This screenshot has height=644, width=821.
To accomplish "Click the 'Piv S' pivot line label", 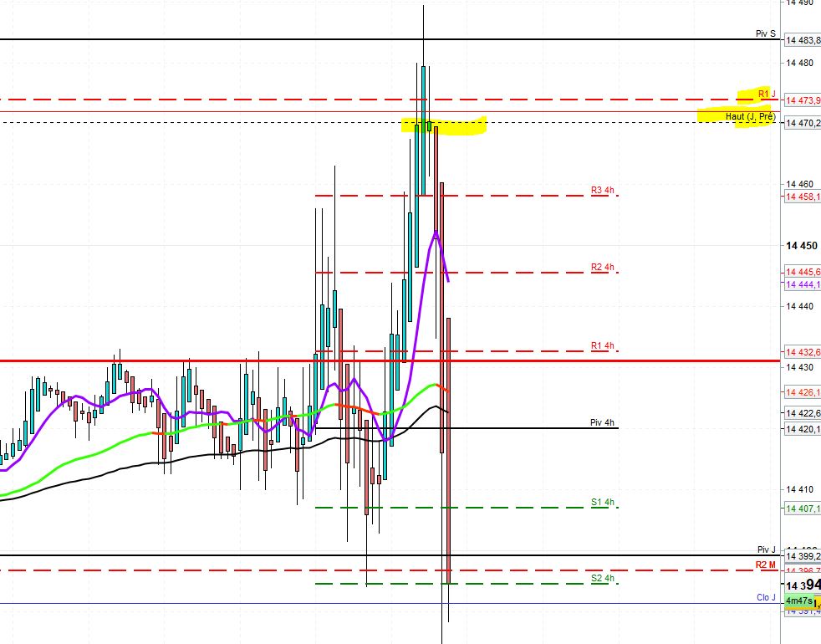I will [766, 33].
